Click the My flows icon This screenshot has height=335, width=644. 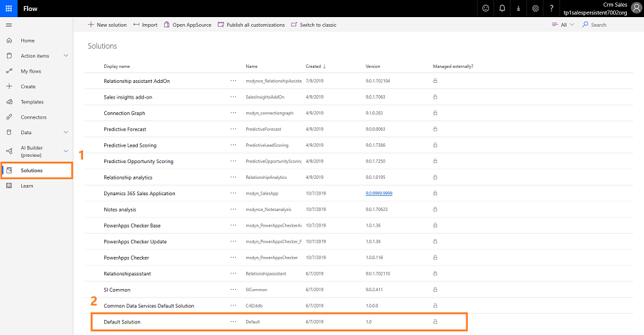pos(9,71)
